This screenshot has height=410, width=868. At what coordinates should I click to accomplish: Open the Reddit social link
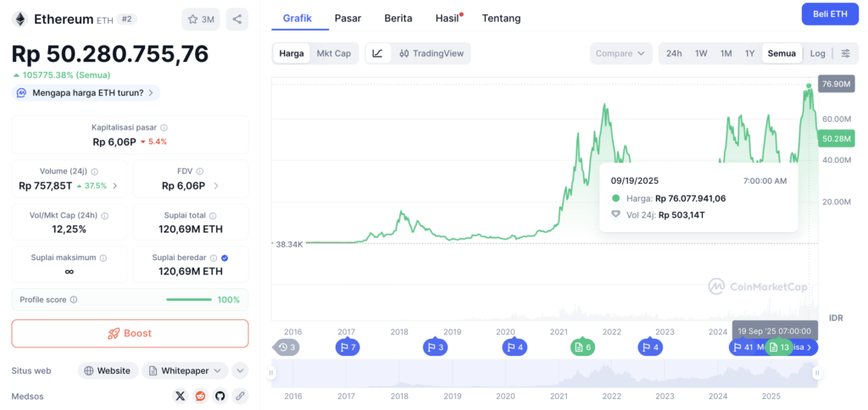coord(200,396)
